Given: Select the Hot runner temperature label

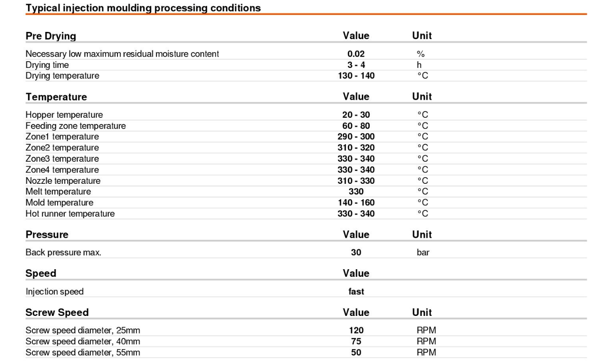Looking at the screenshot, I should tap(70, 213).
